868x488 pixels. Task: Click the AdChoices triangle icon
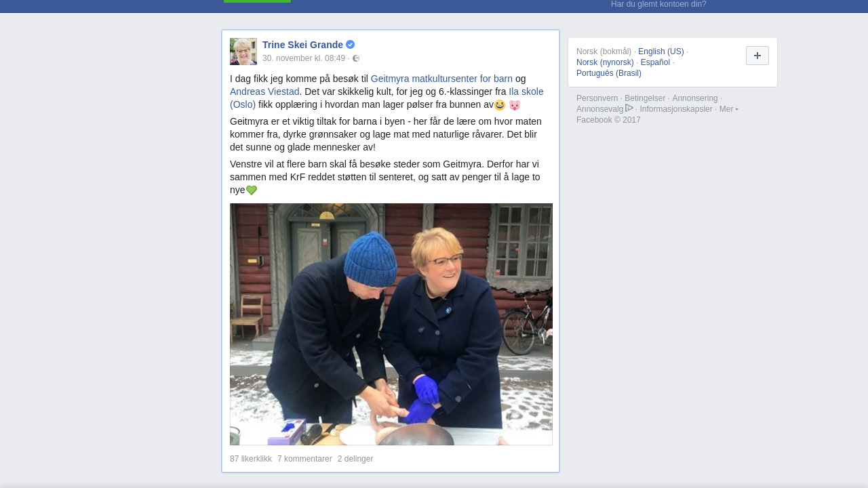tap(629, 108)
